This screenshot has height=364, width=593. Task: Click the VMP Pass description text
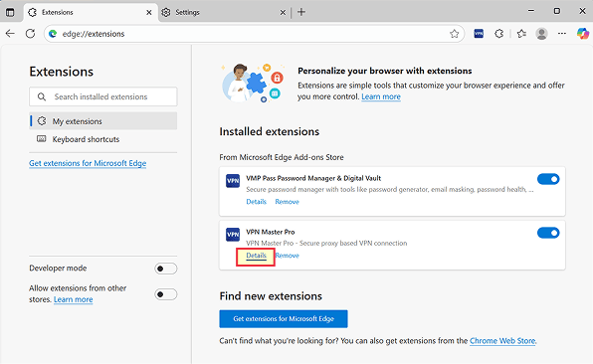[x=390, y=189]
